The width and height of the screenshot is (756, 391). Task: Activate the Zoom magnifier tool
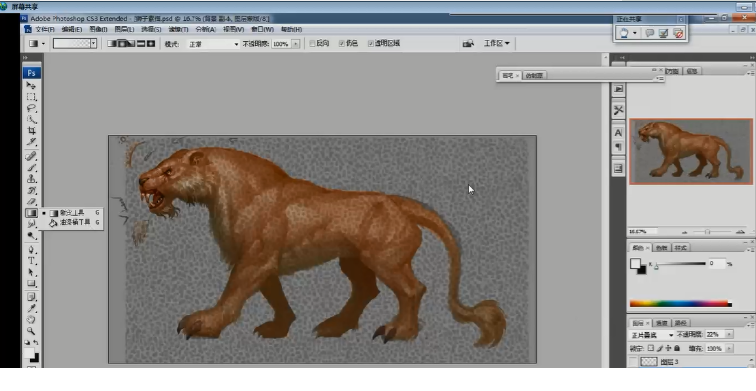[x=31, y=331]
